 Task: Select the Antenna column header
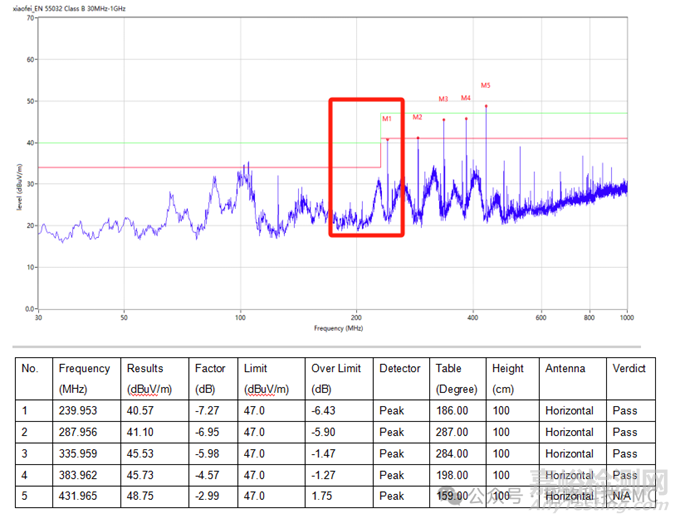(x=565, y=368)
